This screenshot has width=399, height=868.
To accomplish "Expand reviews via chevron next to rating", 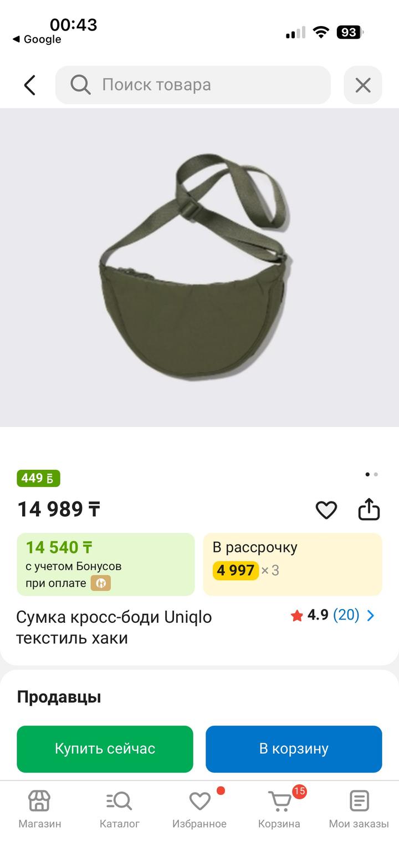I will tap(371, 615).
